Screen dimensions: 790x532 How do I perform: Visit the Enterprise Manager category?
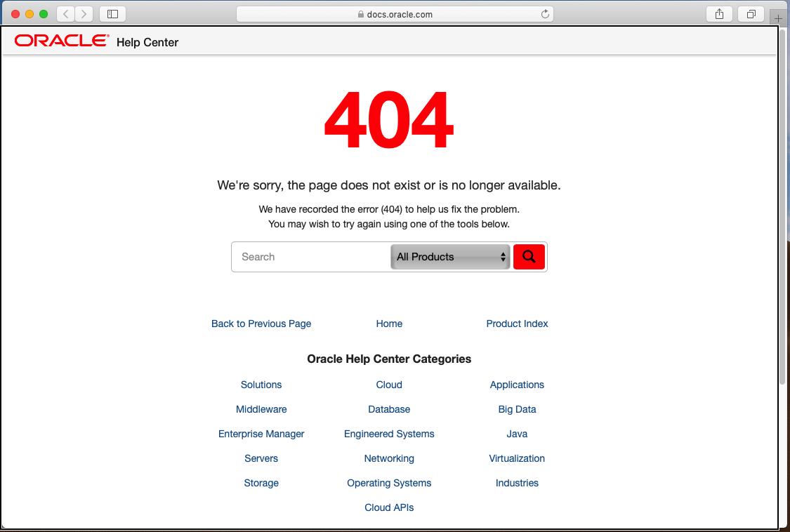click(x=261, y=434)
